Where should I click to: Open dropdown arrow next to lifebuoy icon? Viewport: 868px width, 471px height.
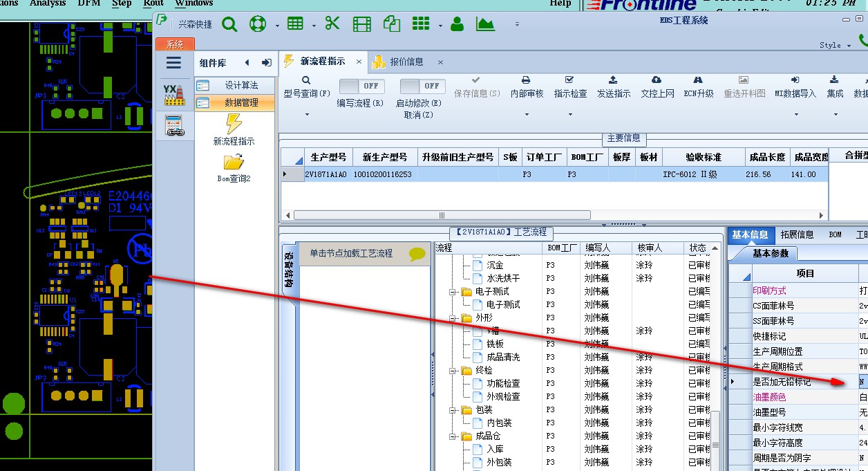point(277,26)
